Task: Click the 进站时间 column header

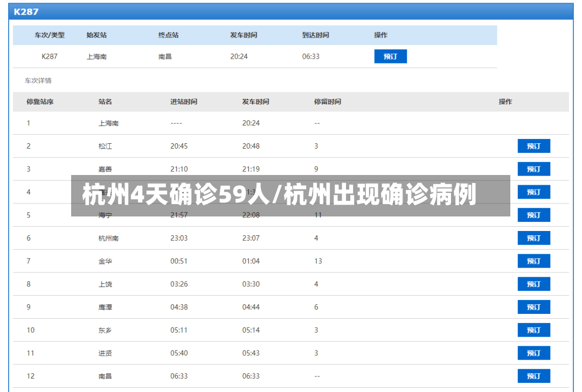Action: [184, 102]
